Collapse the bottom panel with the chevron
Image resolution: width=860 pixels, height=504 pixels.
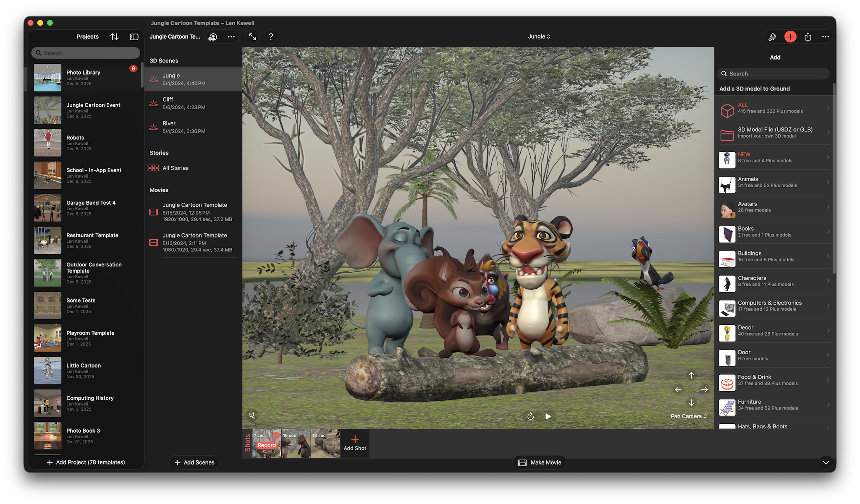coord(826,462)
